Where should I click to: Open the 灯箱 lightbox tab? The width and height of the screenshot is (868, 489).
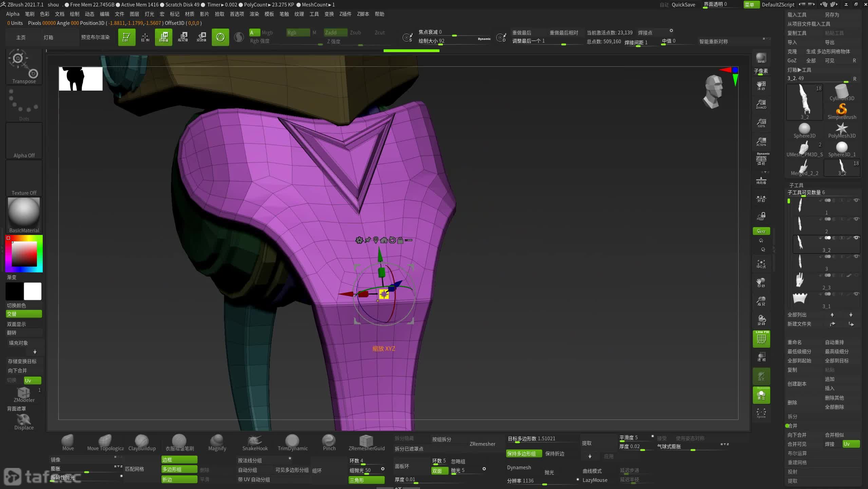49,37
